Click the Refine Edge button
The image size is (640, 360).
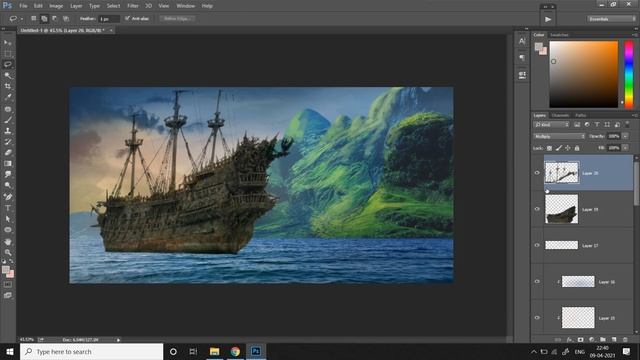[x=177, y=19]
